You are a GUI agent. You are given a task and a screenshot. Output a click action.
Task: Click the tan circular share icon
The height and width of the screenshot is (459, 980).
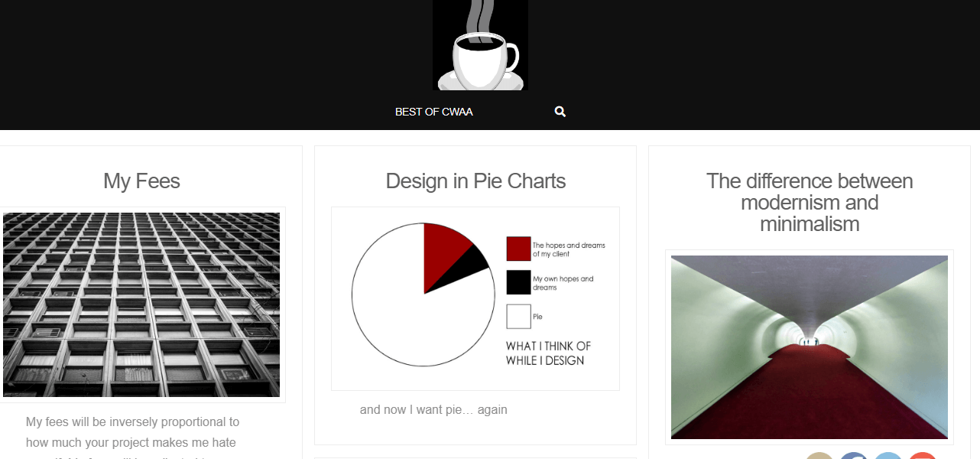tap(819, 456)
